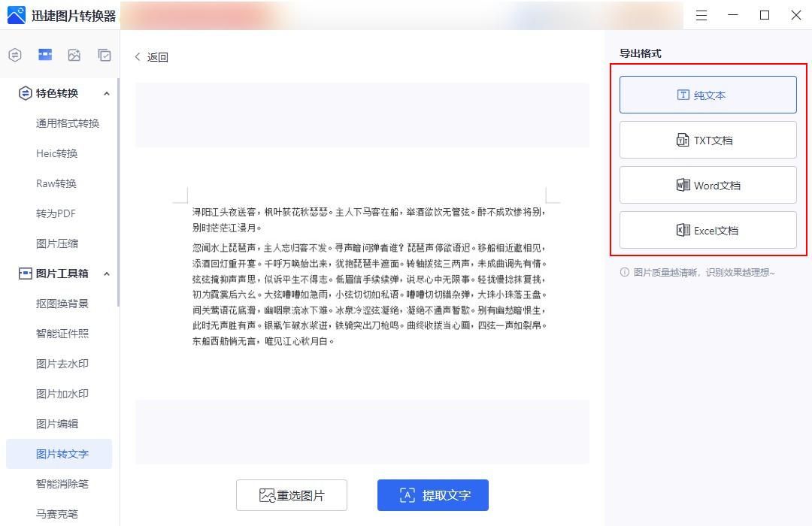Image resolution: width=812 pixels, height=526 pixels.
Task: Click the 导出格式 heading
Action: (x=641, y=53)
